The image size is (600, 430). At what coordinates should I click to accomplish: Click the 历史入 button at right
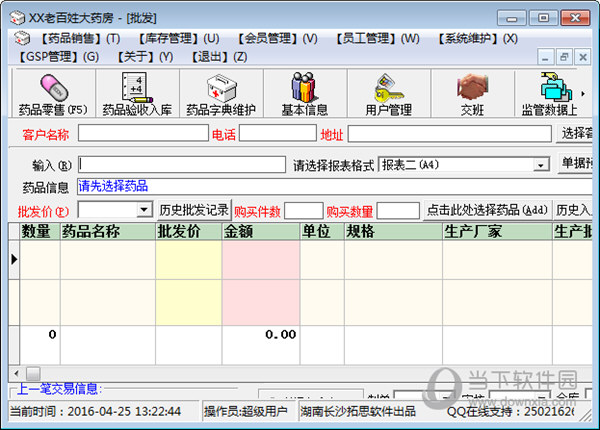[573, 210]
